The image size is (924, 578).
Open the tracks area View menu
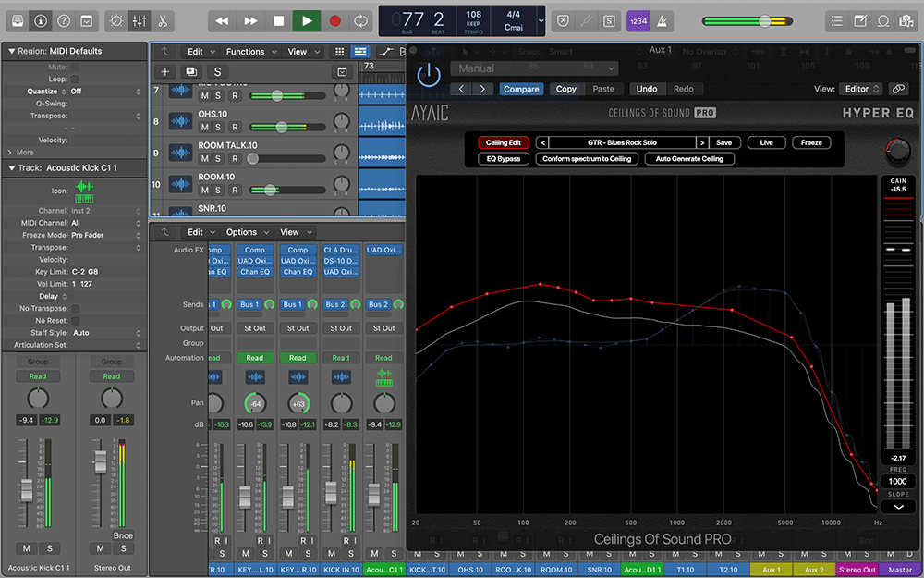tap(303, 52)
